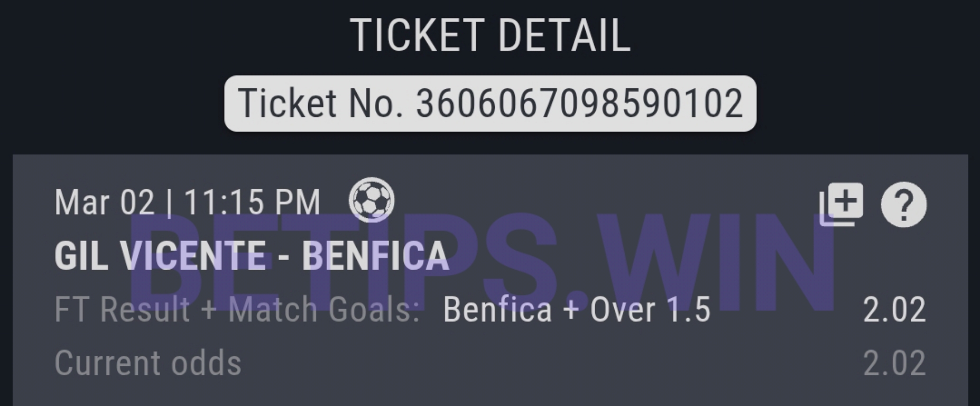Click 'Over 1.5' in the bet selection
This screenshot has width=980, height=406.
click(x=650, y=309)
